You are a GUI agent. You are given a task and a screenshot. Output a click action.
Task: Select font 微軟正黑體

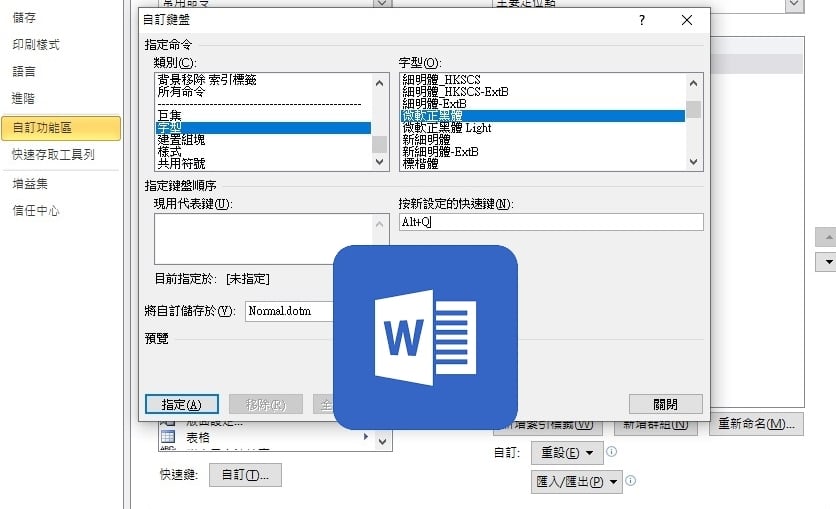543,116
